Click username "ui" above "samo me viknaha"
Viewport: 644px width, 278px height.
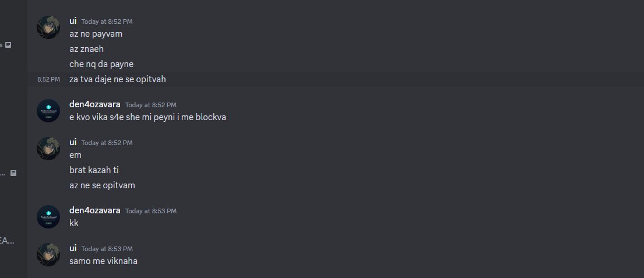[x=73, y=248]
